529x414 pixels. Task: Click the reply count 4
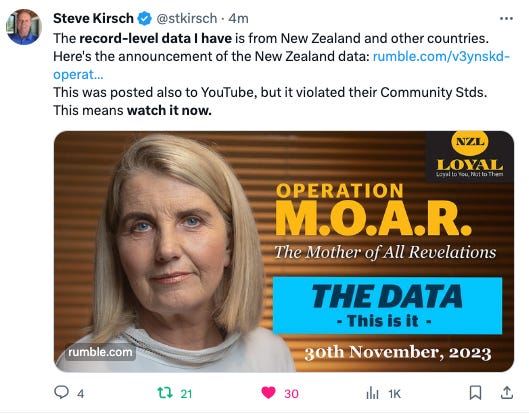pos(81,394)
